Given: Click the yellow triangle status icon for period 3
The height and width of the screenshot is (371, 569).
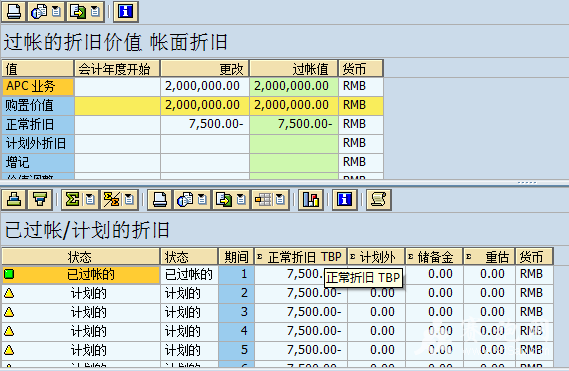Looking at the screenshot, I should (x=9, y=312).
